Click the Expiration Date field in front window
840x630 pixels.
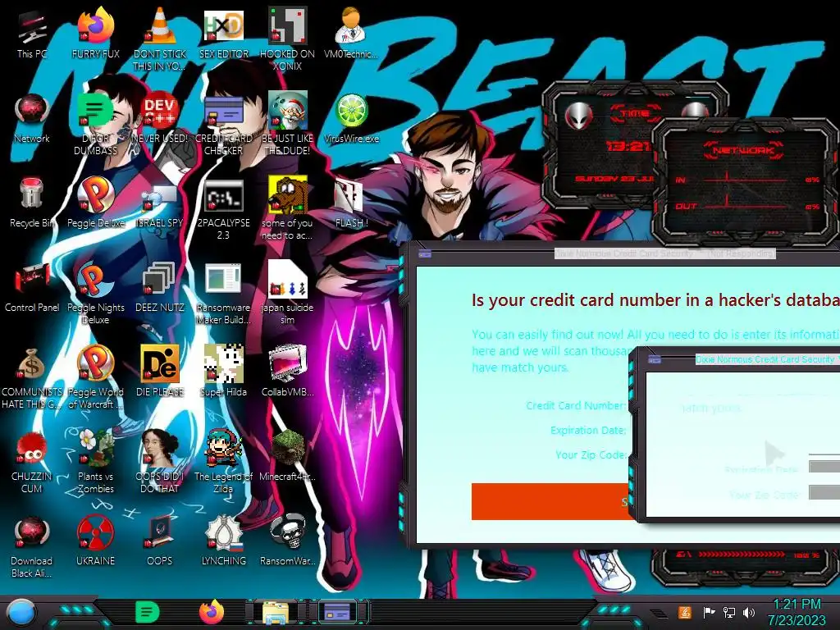point(824,467)
